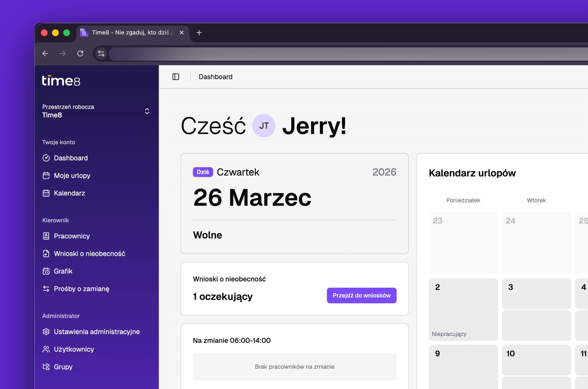The width and height of the screenshot is (588, 389).
Task: Click the 1 oczekujący count text
Action: click(x=223, y=296)
